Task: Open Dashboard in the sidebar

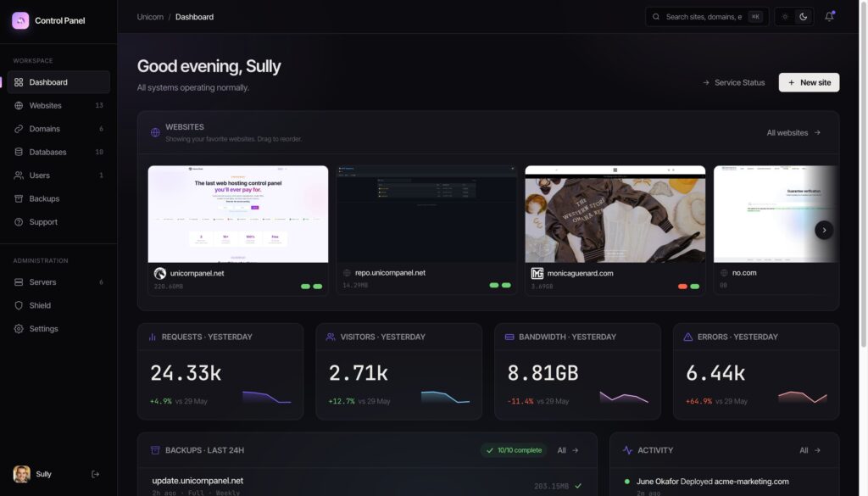Action: (x=58, y=82)
